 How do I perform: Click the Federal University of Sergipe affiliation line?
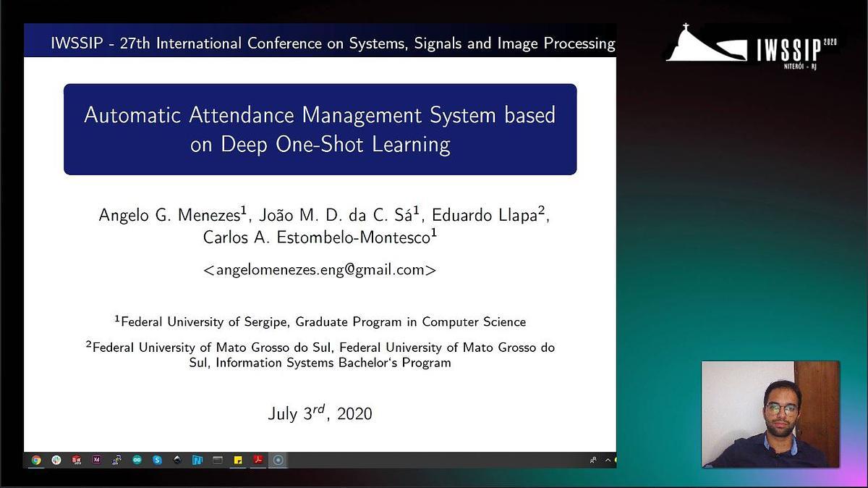[x=320, y=321]
